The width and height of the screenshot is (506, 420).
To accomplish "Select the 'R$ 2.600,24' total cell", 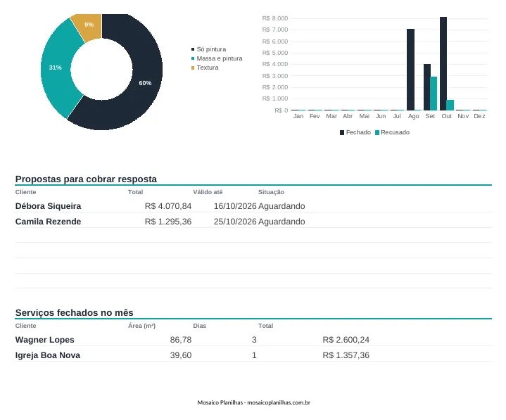I will 346,340.
